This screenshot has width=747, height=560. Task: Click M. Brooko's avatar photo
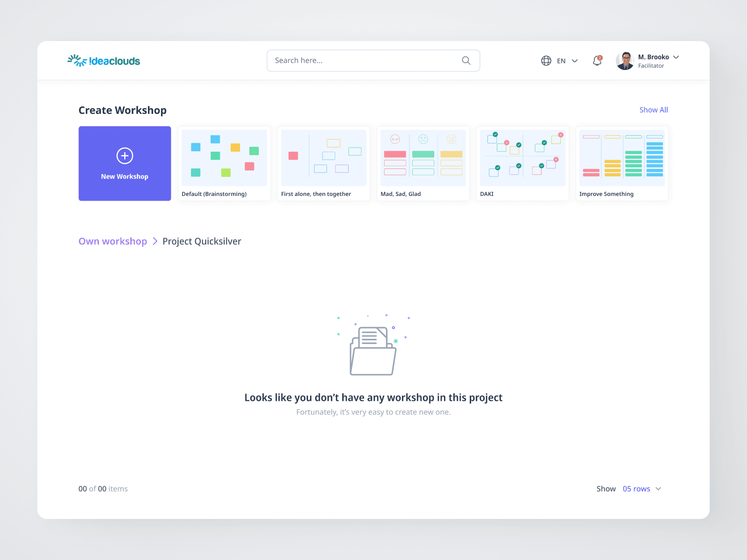pos(625,61)
